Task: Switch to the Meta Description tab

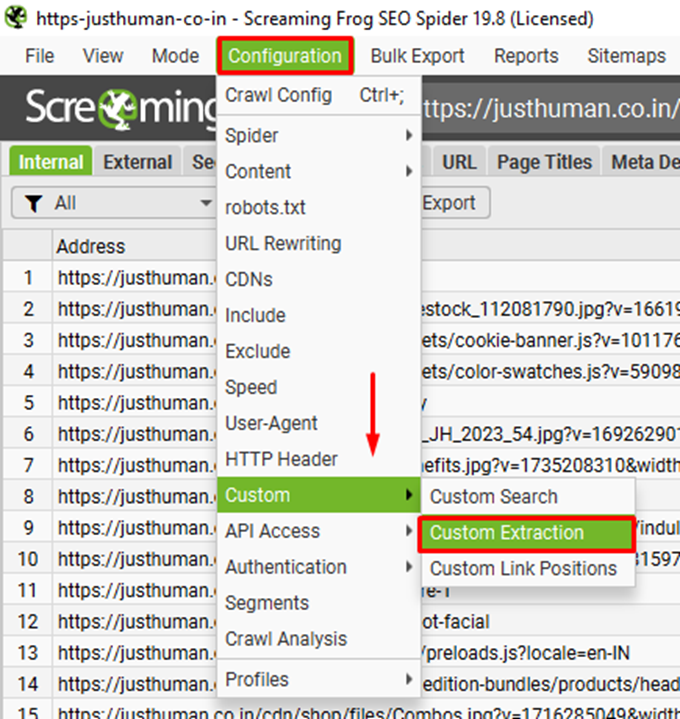Action: pos(642,161)
